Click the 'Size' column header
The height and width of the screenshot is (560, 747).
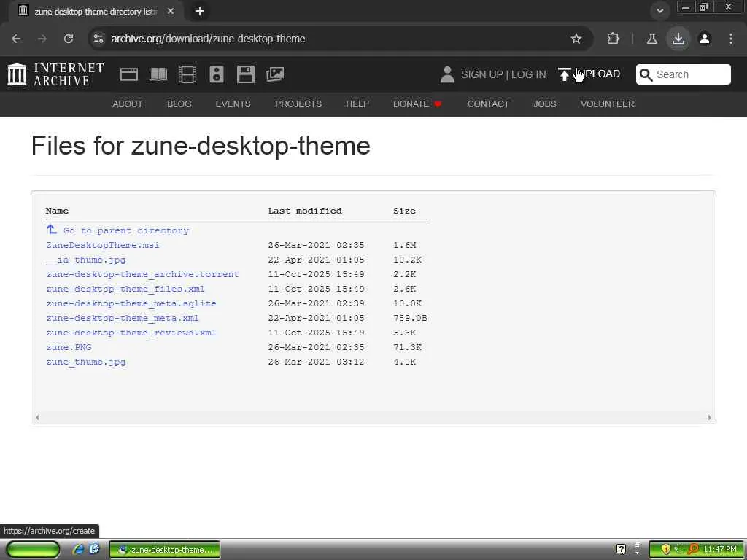coord(404,211)
